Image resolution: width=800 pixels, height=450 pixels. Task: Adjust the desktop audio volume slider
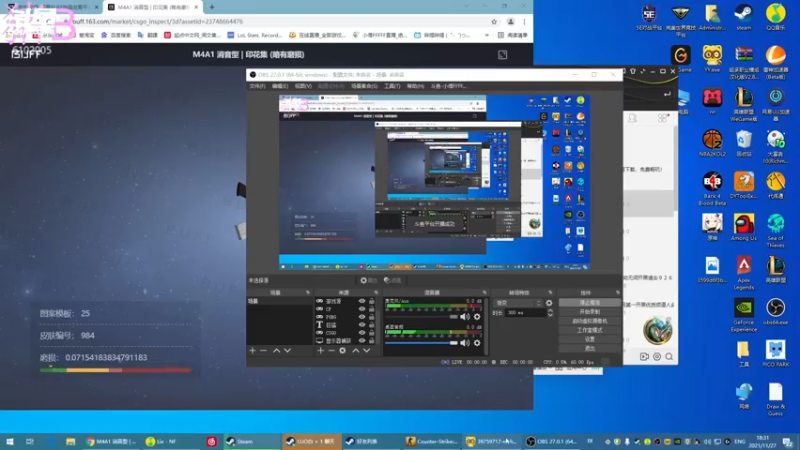point(421,343)
